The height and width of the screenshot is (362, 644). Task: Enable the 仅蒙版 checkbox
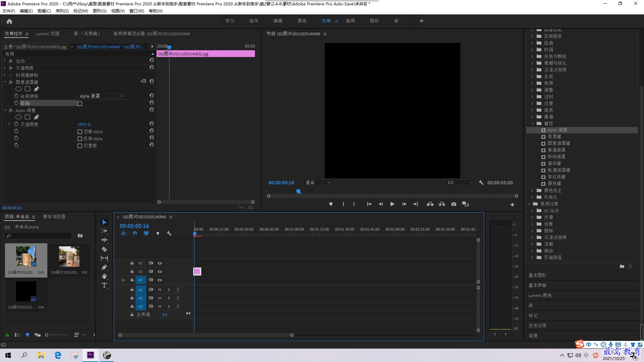pyautogui.click(x=80, y=146)
